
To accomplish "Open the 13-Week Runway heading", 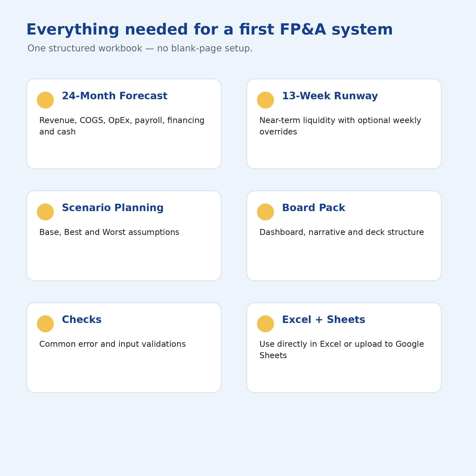I will click(x=330, y=96).
